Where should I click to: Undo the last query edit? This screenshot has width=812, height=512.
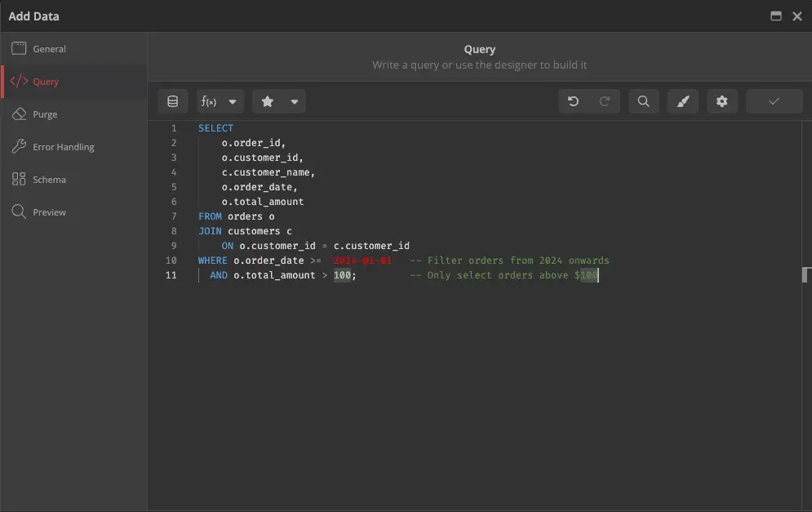coord(573,101)
